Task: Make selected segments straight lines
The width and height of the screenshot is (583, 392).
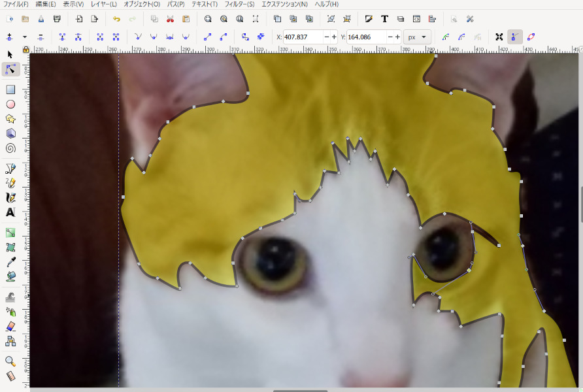Action: (207, 37)
